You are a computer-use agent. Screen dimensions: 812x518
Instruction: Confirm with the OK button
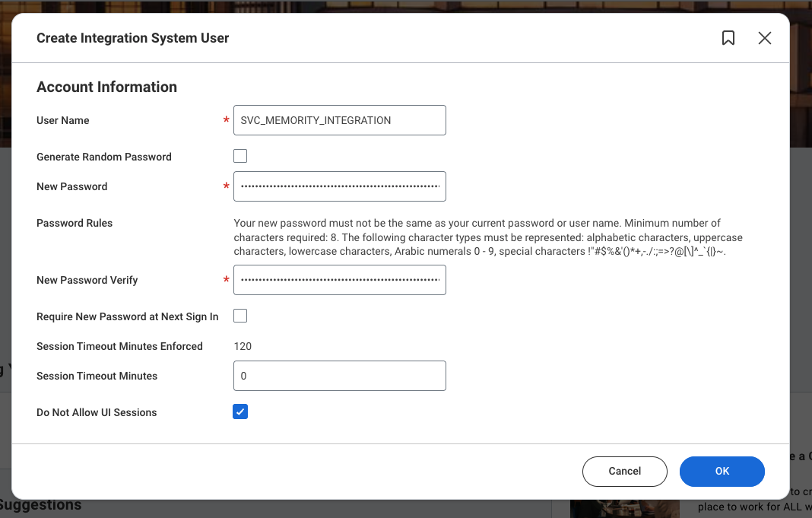tap(722, 472)
